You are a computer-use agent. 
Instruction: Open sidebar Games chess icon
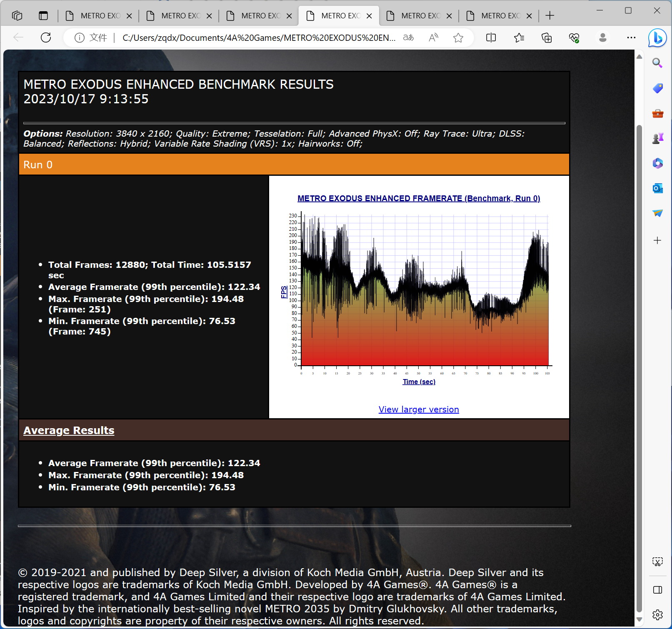tap(657, 138)
